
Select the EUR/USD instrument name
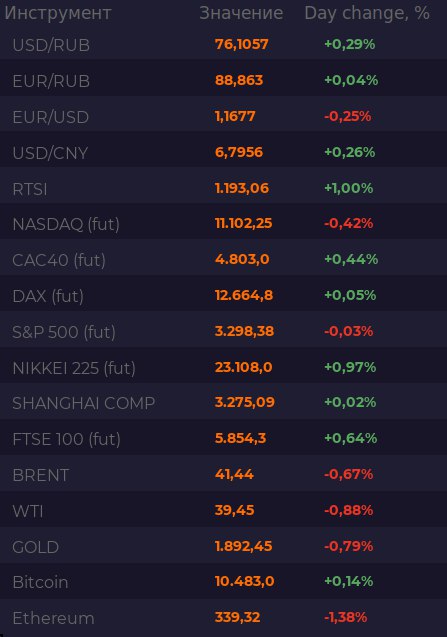pos(51,117)
